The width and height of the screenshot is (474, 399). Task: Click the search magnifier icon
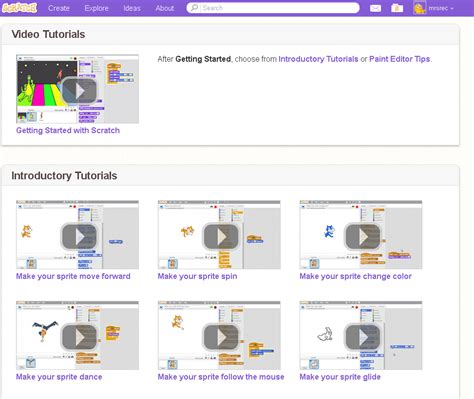point(194,8)
